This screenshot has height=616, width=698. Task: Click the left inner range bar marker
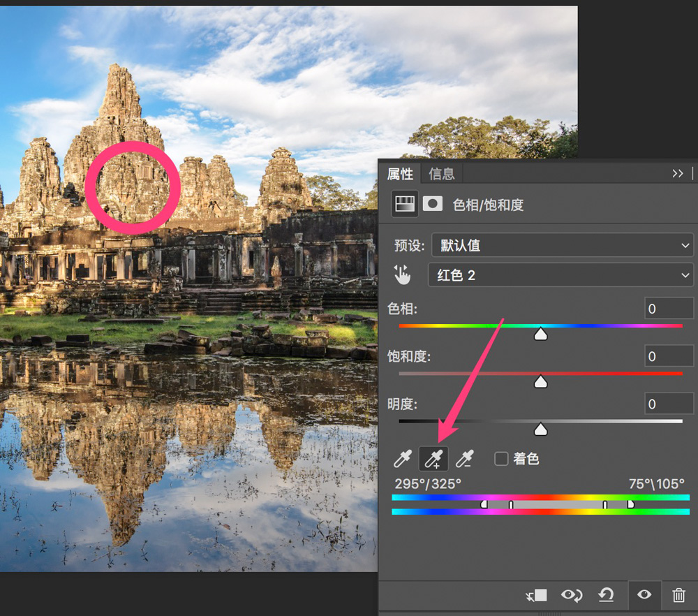coord(511,505)
